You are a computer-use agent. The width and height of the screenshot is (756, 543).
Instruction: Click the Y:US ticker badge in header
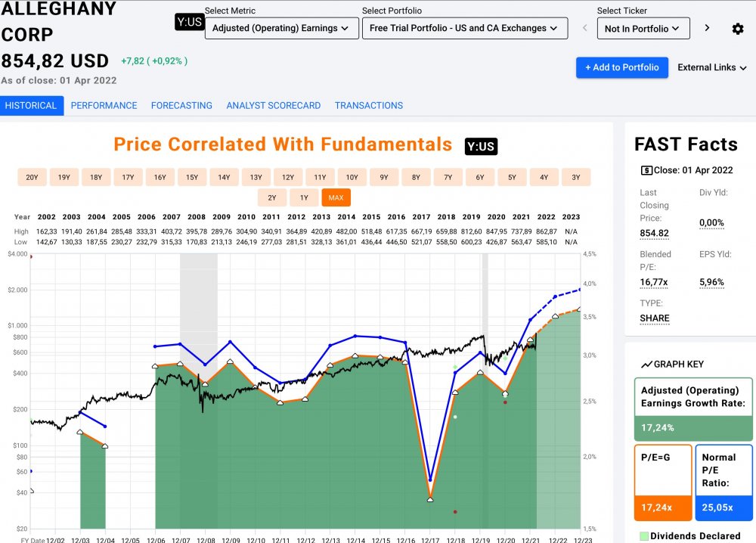[x=189, y=22]
